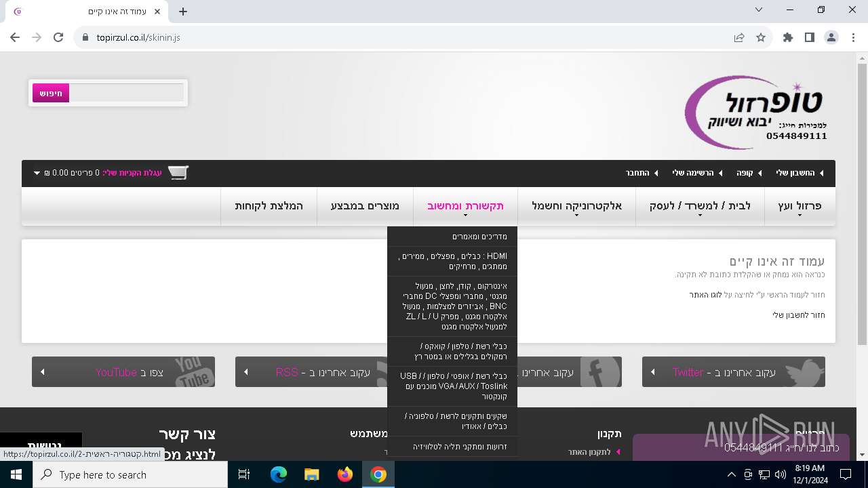Viewport: 868px width, 488px height.
Task: Click the site search input field
Action: tap(126, 93)
